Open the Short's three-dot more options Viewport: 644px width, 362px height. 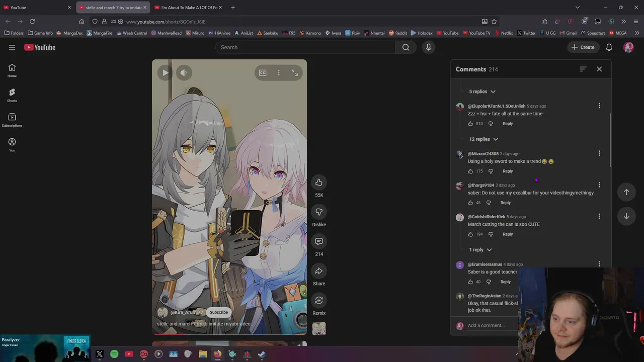(x=279, y=73)
